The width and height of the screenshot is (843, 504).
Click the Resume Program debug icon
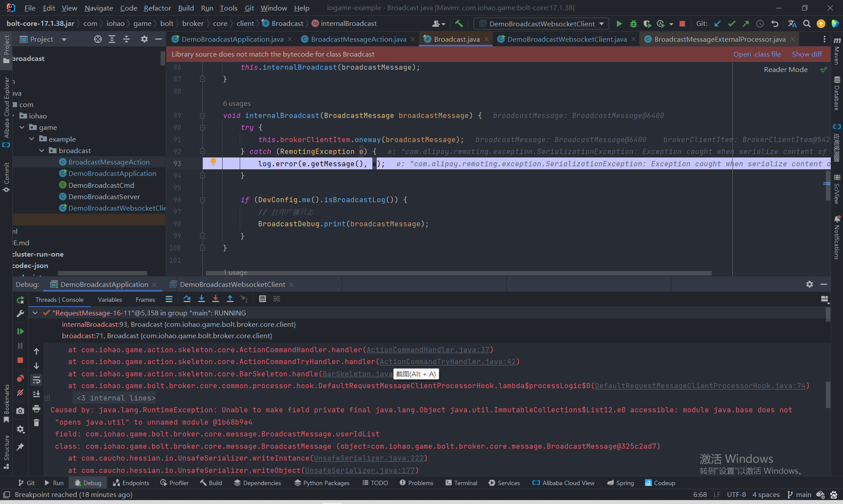[20, 331]
